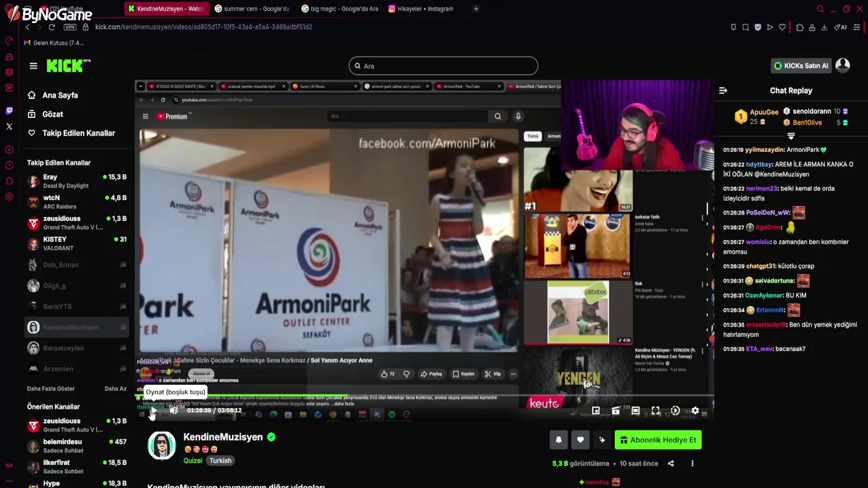The width and height of the screenshot is (868, 488).
Task: Take a snapshot with browser capture icon
Action: point(745,27)
